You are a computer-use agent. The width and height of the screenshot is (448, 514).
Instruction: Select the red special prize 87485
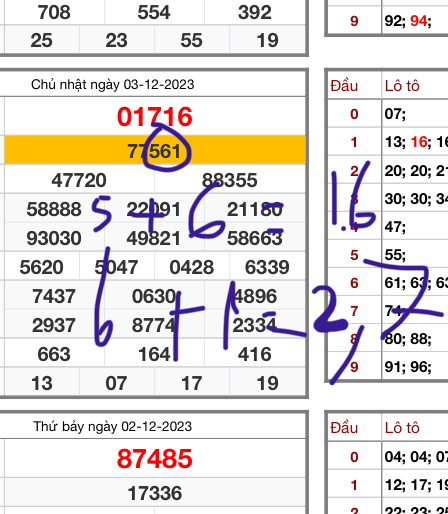(155, 459)
